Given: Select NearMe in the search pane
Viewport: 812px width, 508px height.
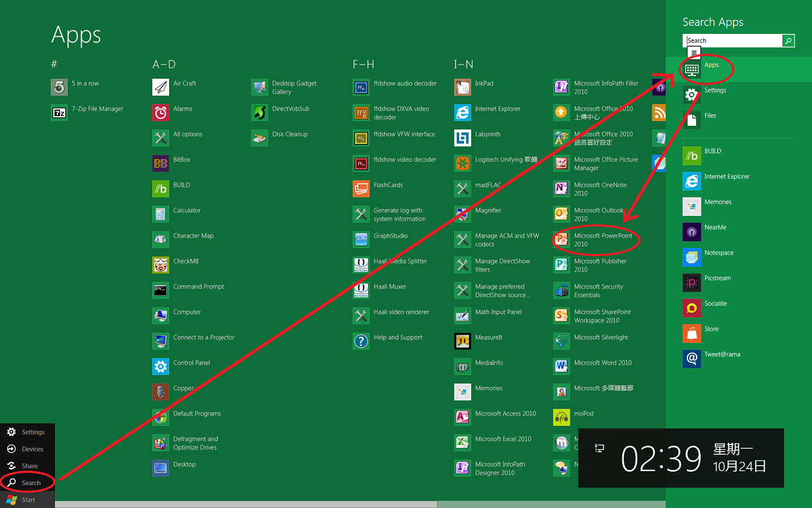Looking at the screenshot, I should (739, 232).
